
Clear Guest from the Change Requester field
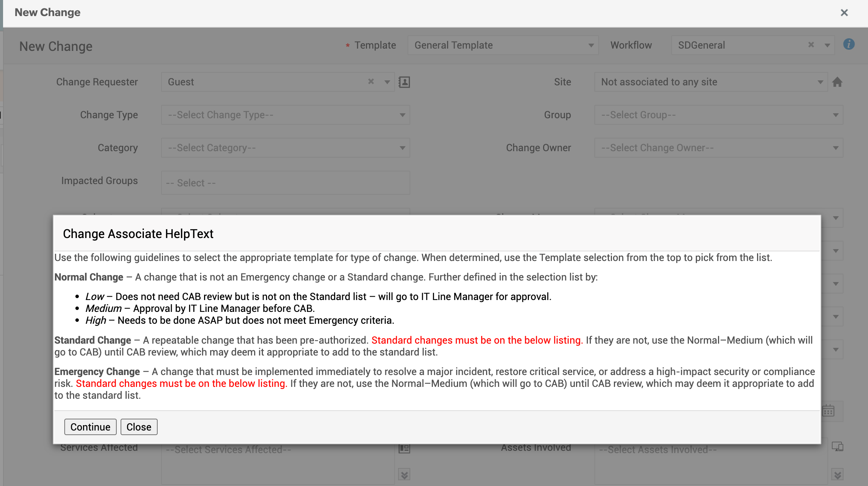pyautogui.click(x=370, y=82)
